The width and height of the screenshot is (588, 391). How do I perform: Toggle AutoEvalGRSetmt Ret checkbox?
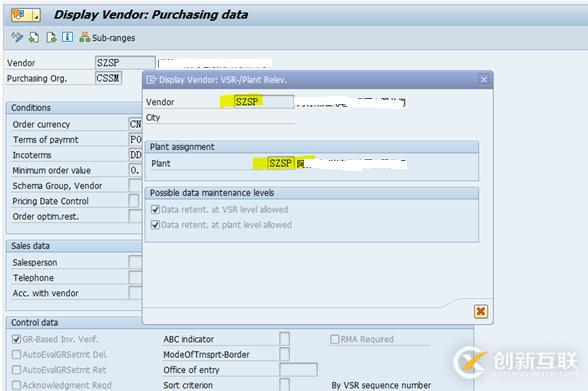(x=16, y=370)
